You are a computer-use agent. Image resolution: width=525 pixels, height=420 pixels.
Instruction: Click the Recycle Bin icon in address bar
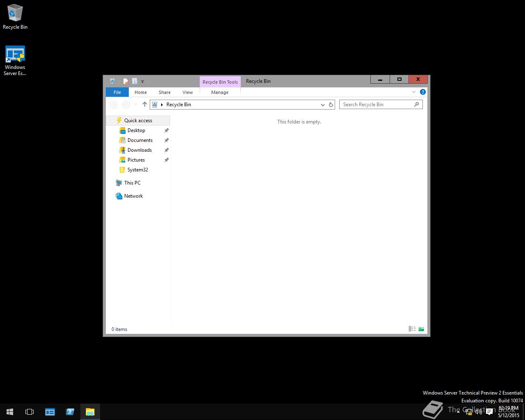click(x=155, y=105)
